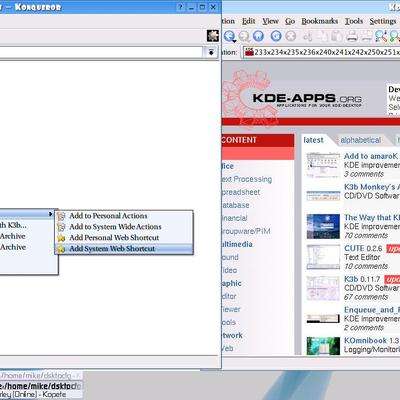The width and height of the screenshot is (400, 400).
Task: Open the Financial category link
Action: point(235,218)
